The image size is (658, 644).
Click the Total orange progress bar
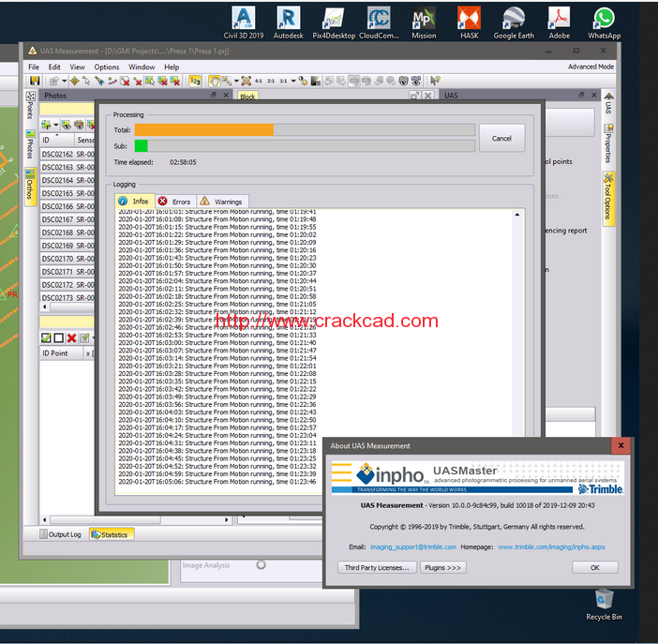point(305,129)
